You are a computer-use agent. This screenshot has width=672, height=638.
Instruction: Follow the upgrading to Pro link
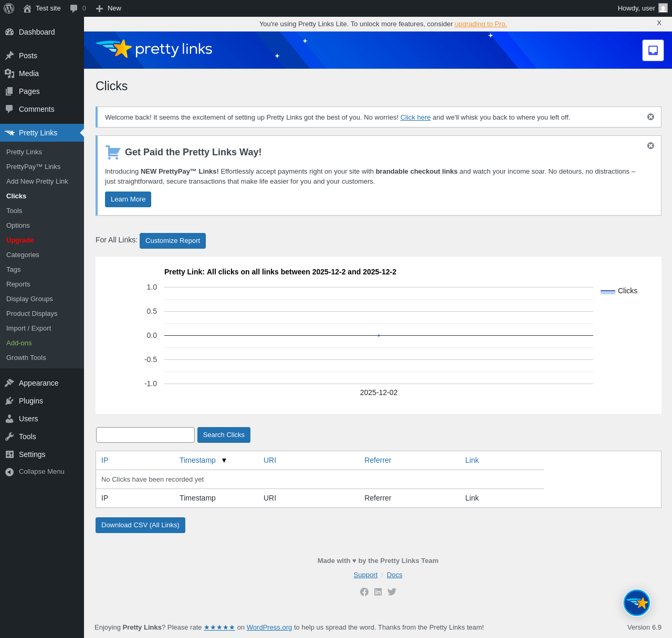(481, 24)
